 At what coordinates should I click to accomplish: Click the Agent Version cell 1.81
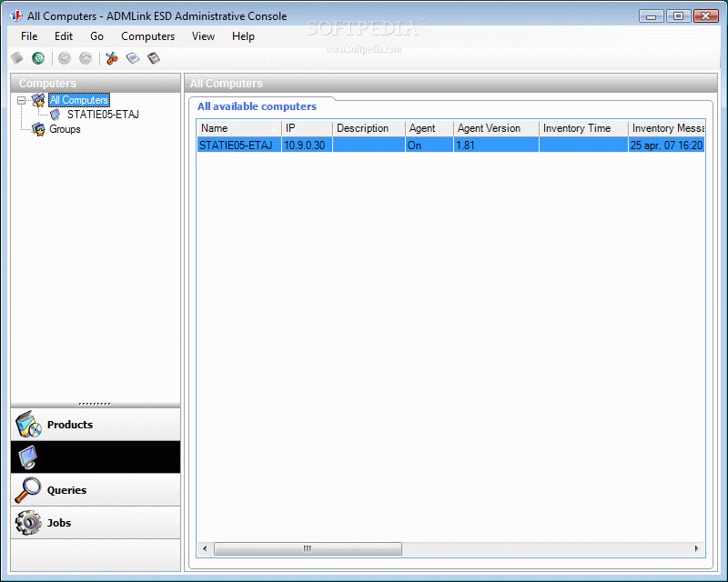pos(496,145)
